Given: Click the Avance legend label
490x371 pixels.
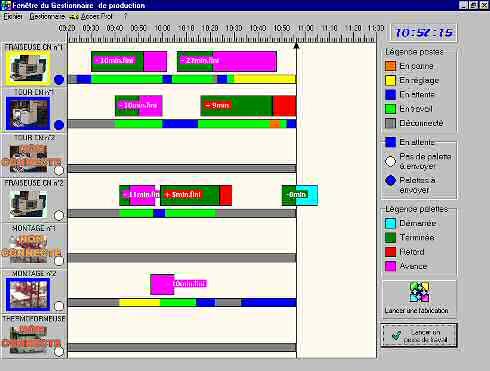Looking at the screenshot, I should [x=413, y=266].
